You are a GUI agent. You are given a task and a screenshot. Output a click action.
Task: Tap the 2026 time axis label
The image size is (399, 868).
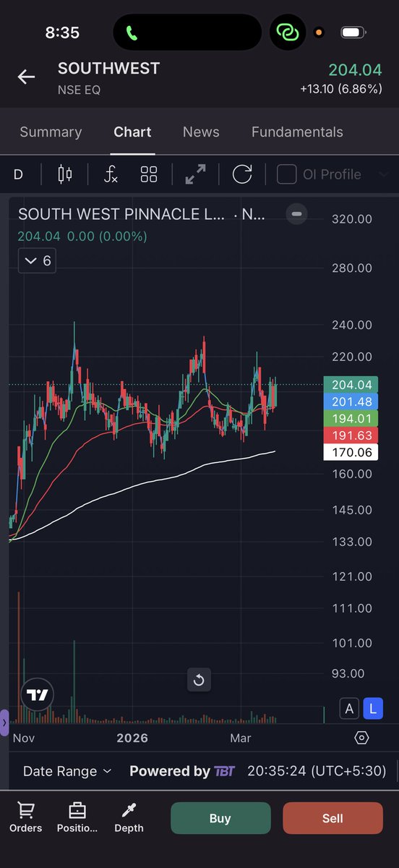pos(132,738)
